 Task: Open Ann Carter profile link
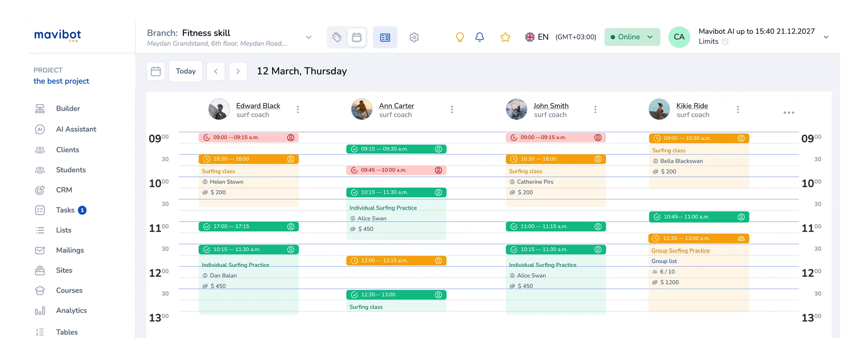click(397, 106)
